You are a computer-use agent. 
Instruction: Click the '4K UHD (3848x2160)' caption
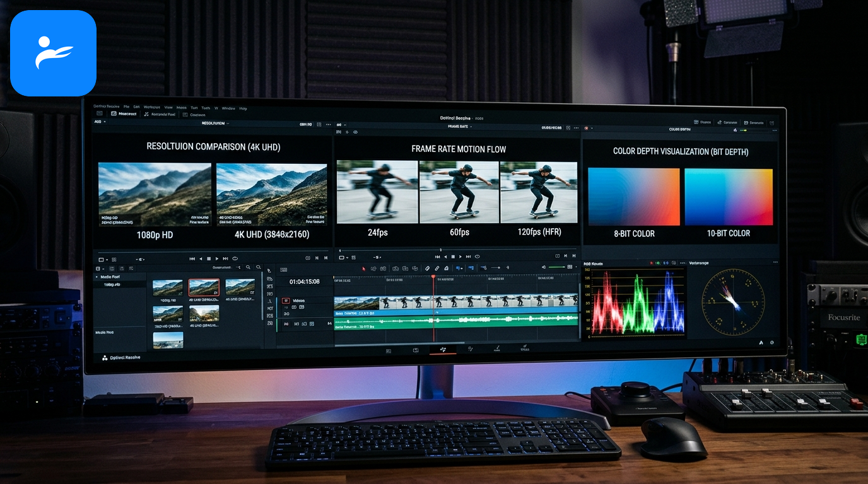pyautogui.click(x=271, y=235)
